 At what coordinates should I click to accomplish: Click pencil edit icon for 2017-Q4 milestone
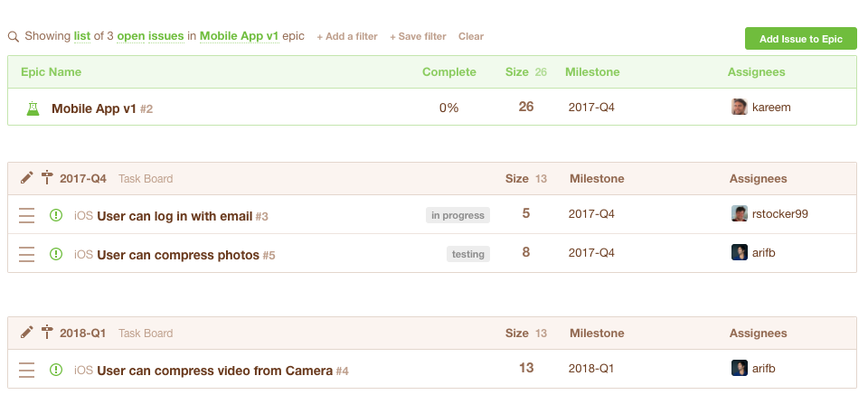pos(26,178)
